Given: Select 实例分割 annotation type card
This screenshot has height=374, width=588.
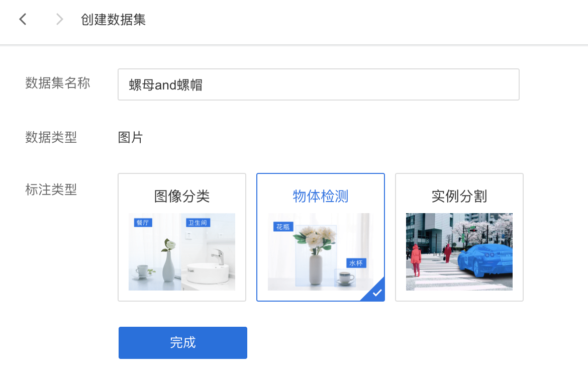Looking at the screenshot, I should point(459,237).
